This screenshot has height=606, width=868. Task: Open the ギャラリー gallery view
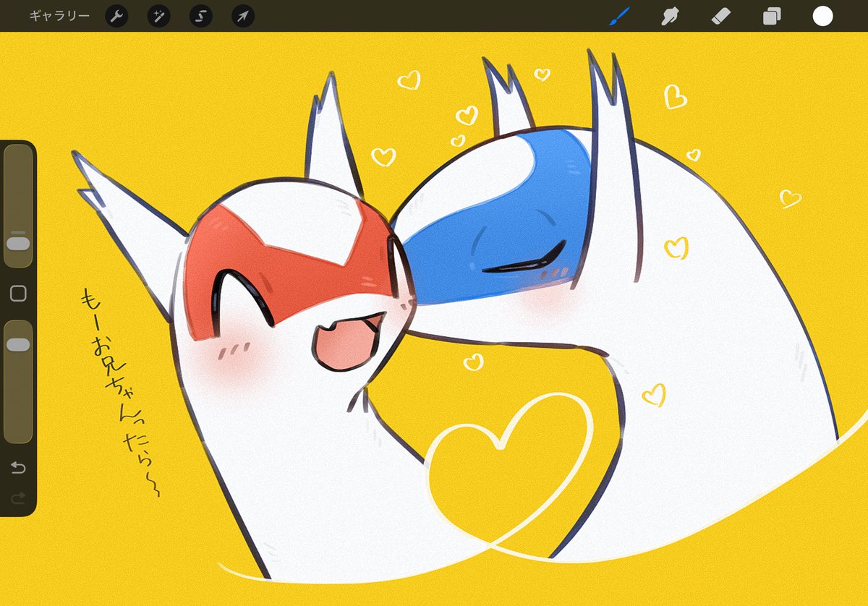point(59,16)
